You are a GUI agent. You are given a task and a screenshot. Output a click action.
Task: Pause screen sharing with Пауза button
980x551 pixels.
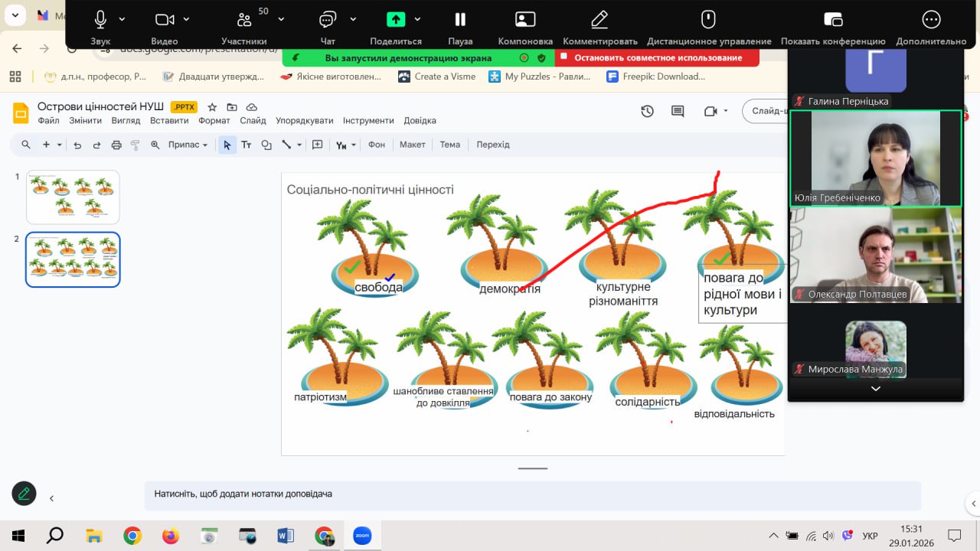point(459,19)
